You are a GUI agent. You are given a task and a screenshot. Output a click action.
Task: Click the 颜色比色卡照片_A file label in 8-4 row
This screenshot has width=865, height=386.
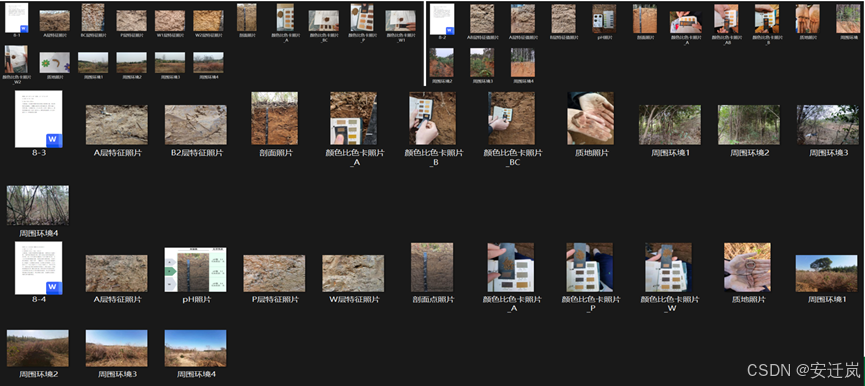coord(511,304)
